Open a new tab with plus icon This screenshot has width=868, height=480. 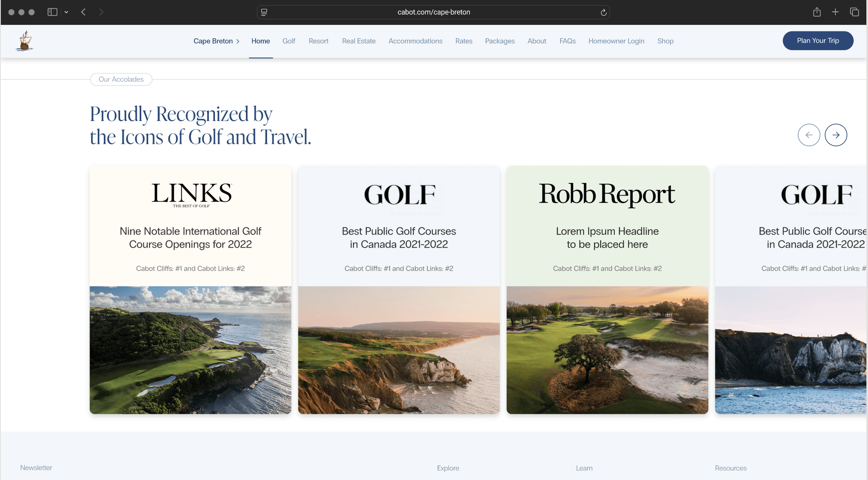point(835,12)
